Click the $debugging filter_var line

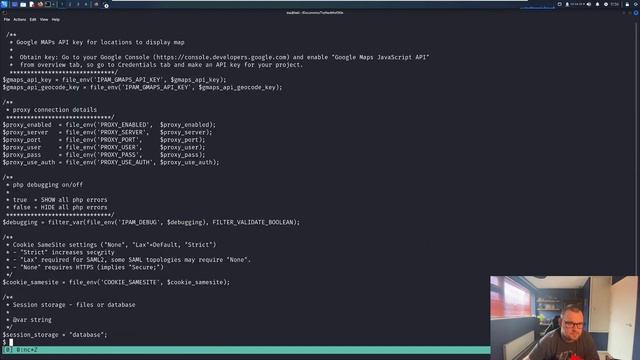click(151, 222)
